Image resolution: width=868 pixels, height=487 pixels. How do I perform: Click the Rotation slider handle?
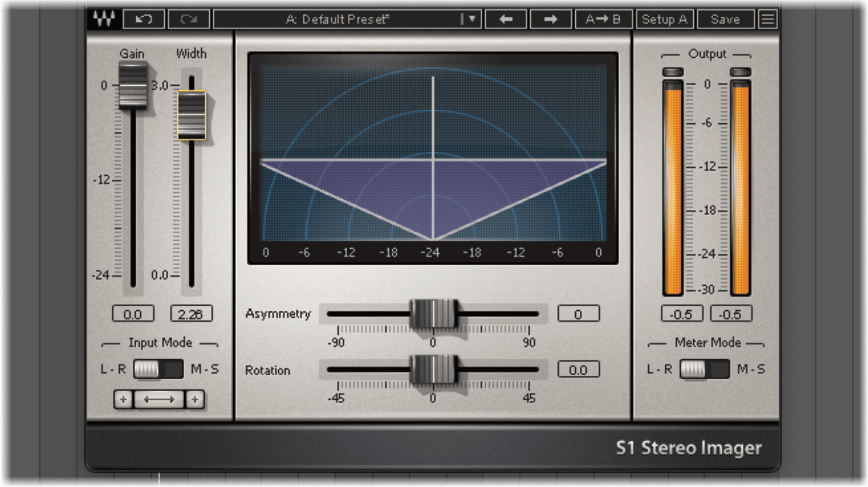433,369
